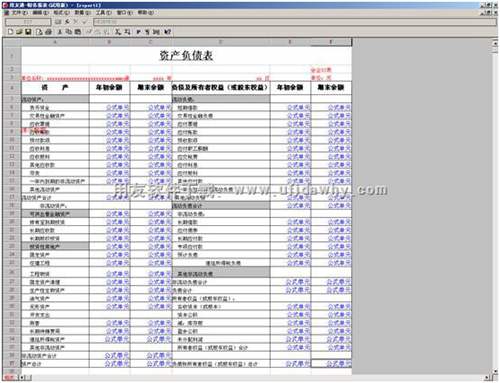Click the Sum sigma toolbar icon
The width and height of the screenshot is (500, 383).
coord(118,32)
